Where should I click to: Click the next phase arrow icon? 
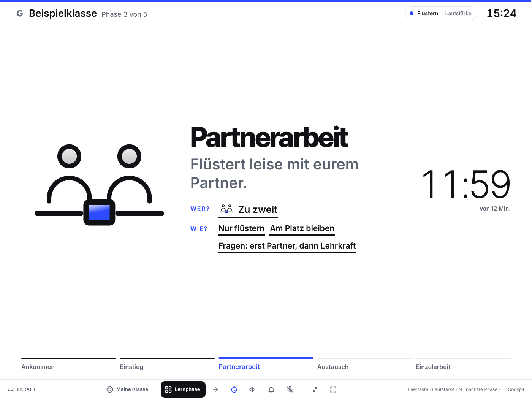pos(215,389)
